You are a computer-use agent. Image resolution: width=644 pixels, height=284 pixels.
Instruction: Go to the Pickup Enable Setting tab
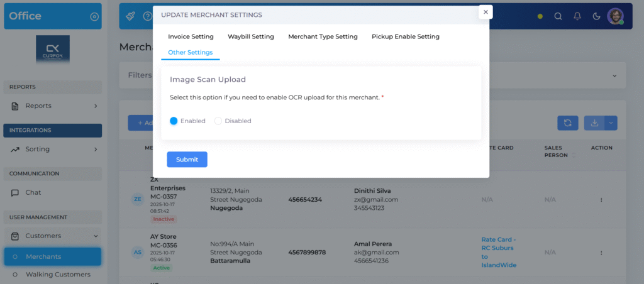[x=405, y=36]
